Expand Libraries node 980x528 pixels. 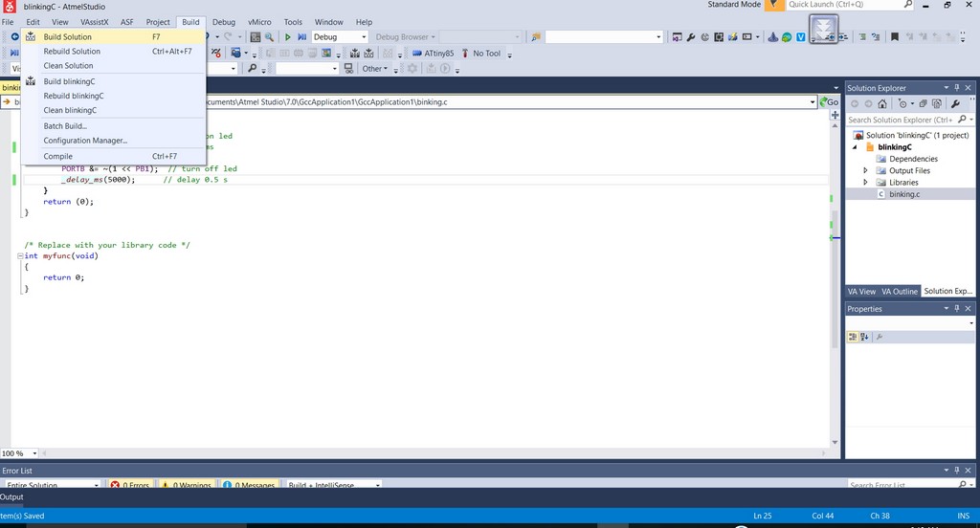tap(865, 183)
